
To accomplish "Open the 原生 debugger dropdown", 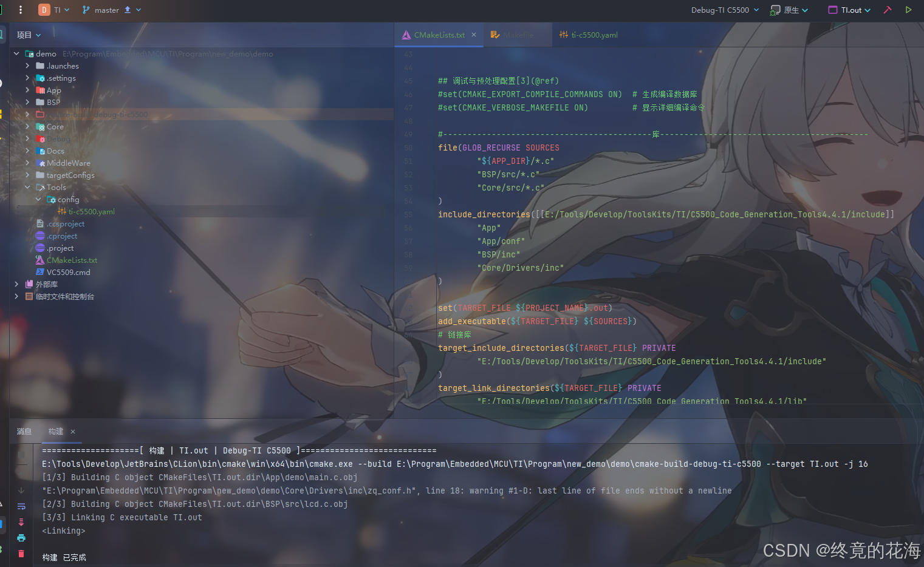I will pyautogui.click(x=796, y=10).
